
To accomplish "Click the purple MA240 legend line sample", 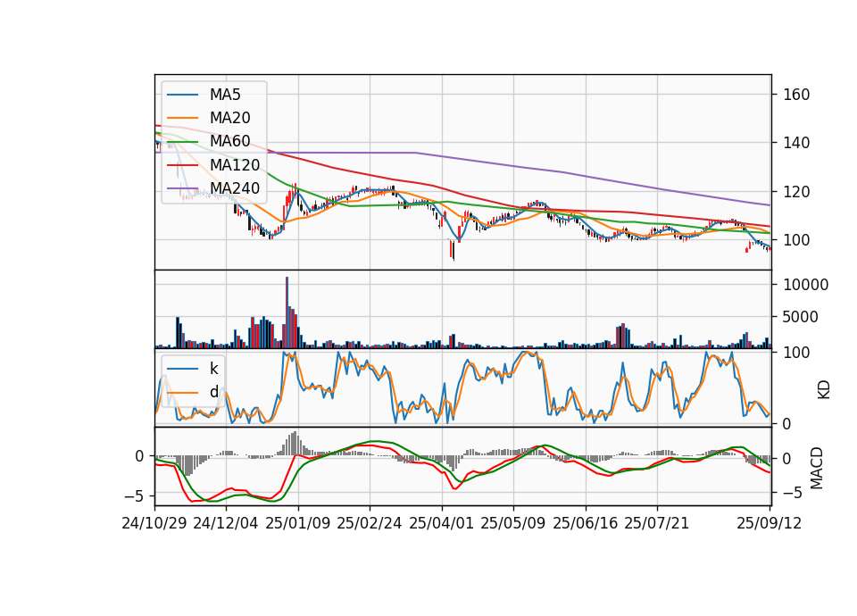I will point(182,188).
